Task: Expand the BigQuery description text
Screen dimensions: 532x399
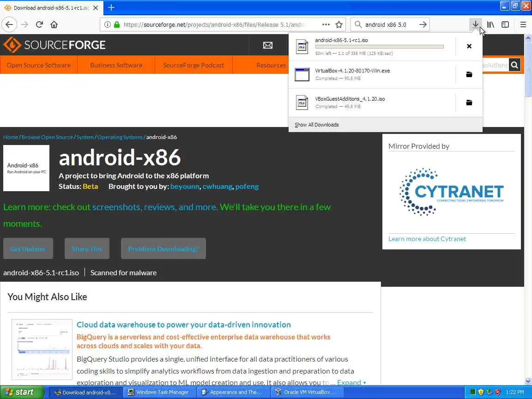Action: (x=351, y=382)
